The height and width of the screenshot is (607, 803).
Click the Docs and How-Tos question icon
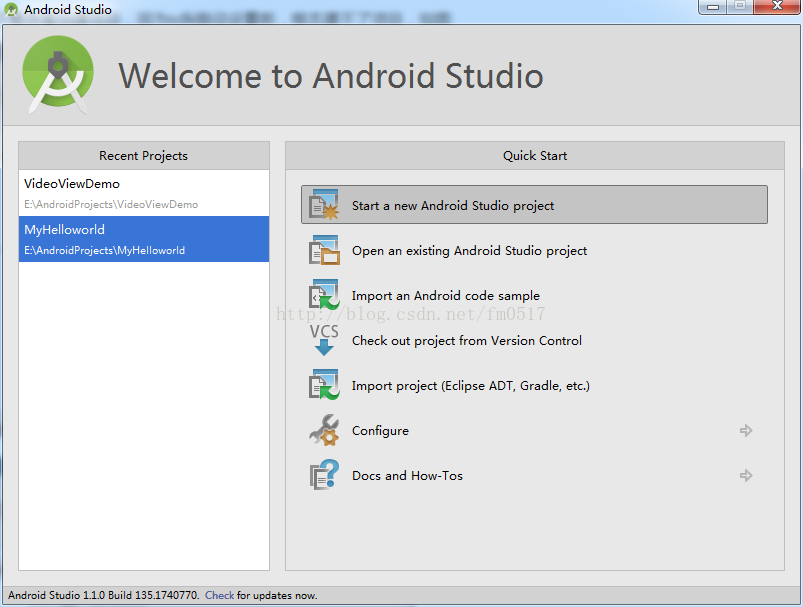tap(324, 475)
